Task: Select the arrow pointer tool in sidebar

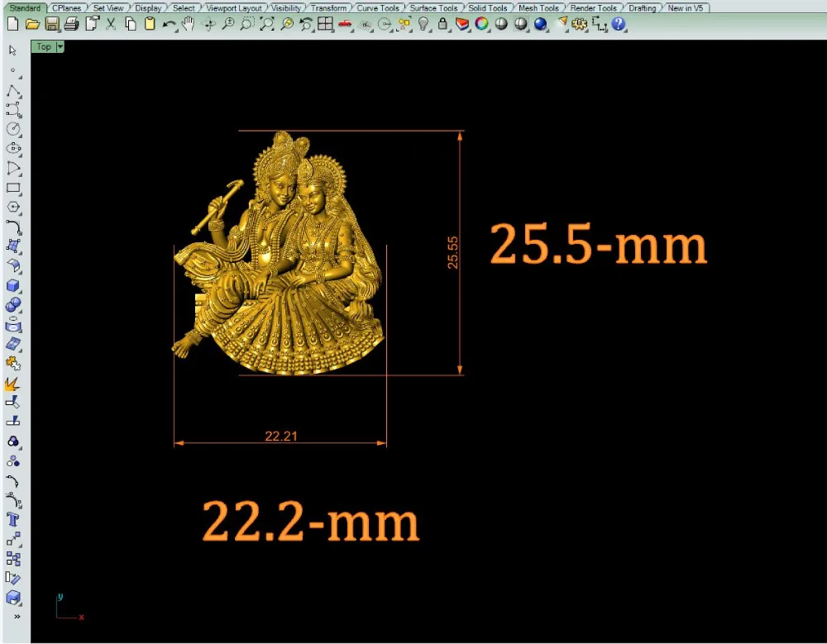Action: tap(12, 50)
